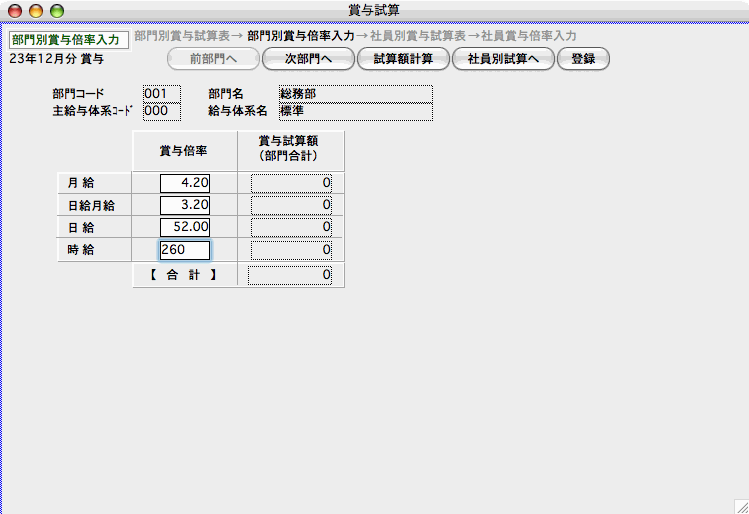
Task: Click the 主給与体系コード value 000
Action: (x=161, y=111)
